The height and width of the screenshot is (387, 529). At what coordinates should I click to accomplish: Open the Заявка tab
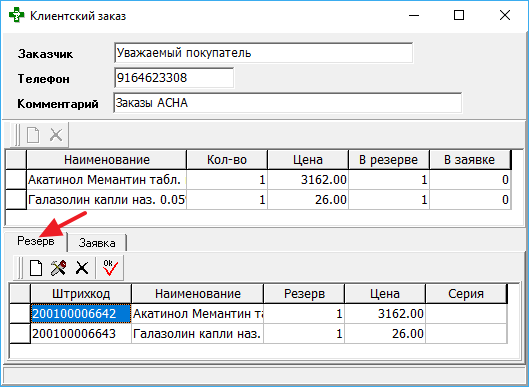point(97,243)
